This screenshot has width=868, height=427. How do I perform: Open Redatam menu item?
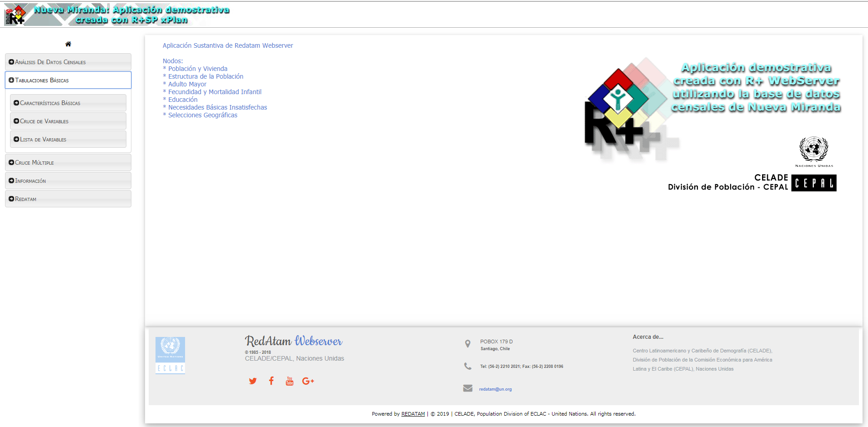point(68,199)
